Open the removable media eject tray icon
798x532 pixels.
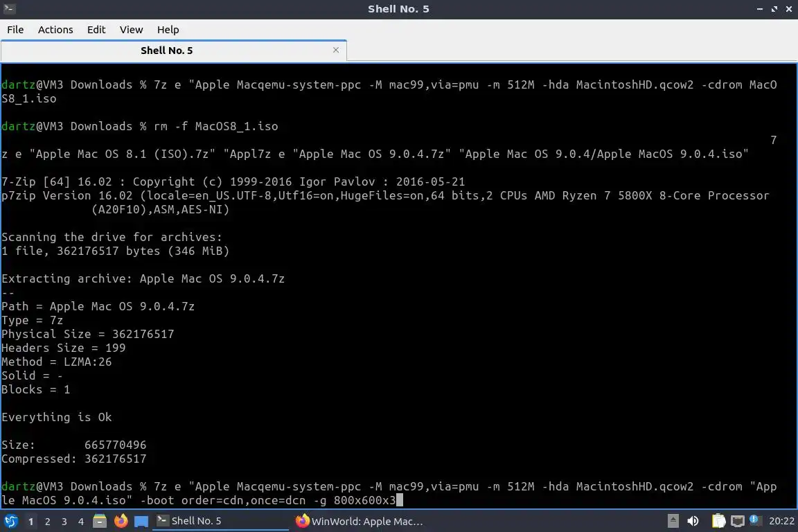click(673, 521)
